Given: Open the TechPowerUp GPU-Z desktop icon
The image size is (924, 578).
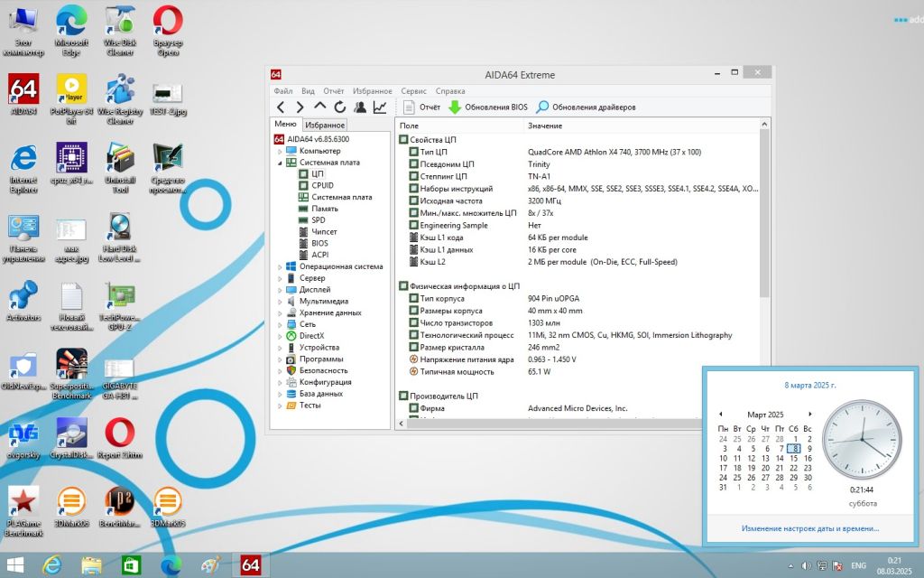Looking at the screenshot, I should (120, 305).
